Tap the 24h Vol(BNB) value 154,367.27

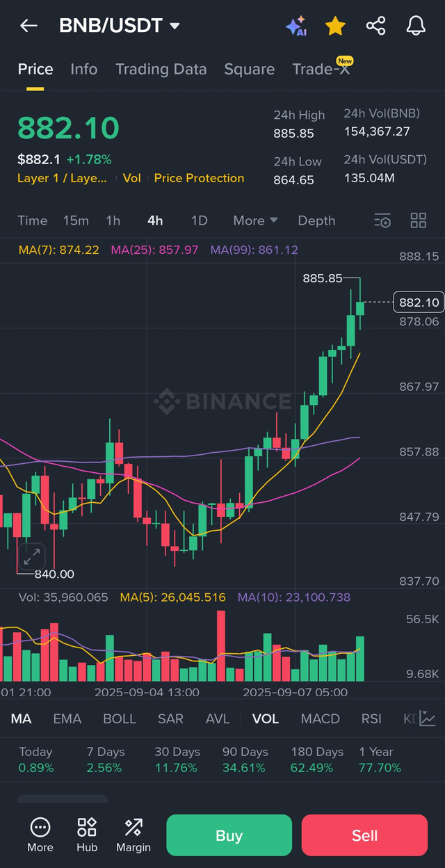coord(377,131)
